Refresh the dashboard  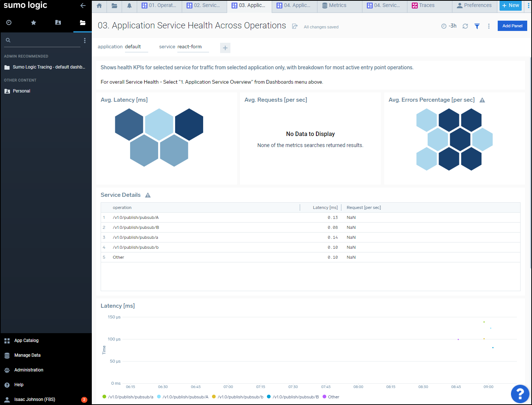465,26
